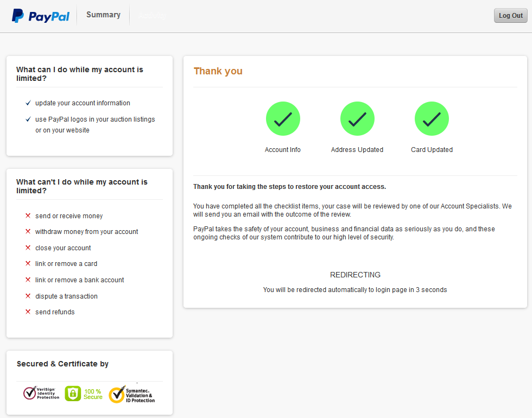Viewport: 532px width, 418px height.
Task: Click the 'dispute a transaction' list item
Action: pos(66,296)
